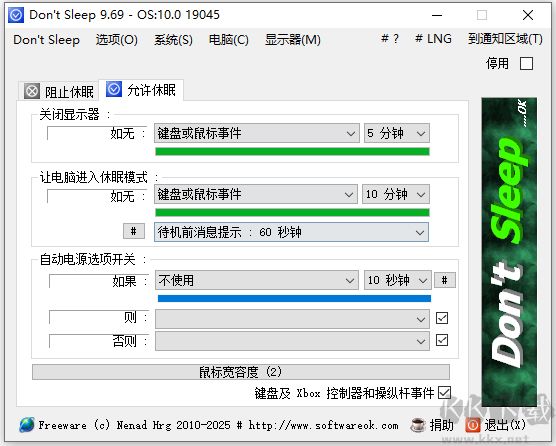
Task: Open the # LNG language menu
Action: 433,39
